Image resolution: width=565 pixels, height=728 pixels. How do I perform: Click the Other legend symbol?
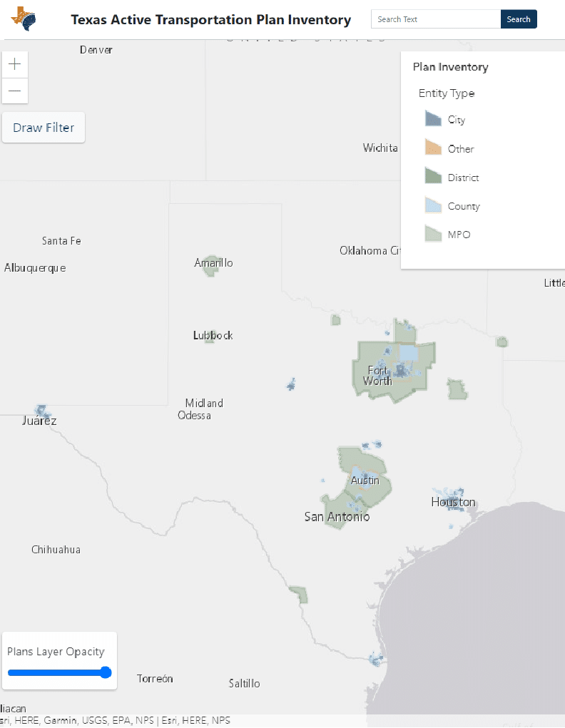[433, 148]
